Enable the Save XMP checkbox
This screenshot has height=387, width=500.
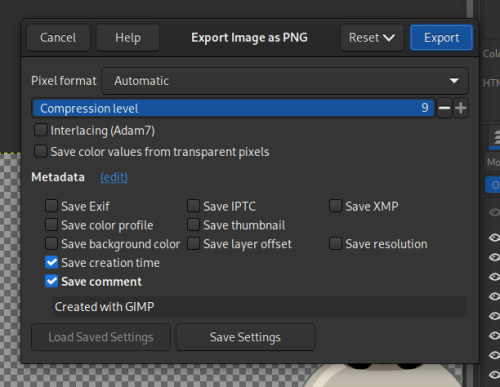coord(335,206)
